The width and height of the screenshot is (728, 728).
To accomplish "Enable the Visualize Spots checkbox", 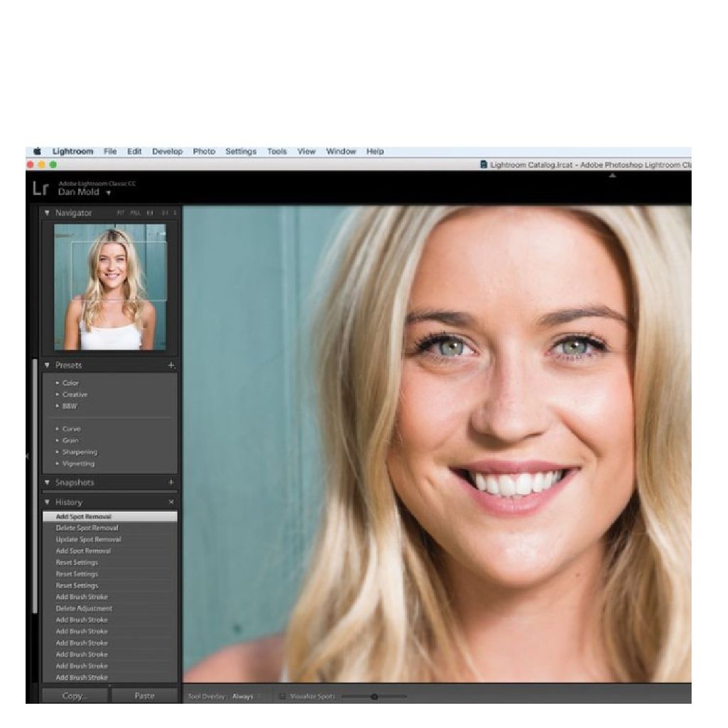I will click(283, 697).
